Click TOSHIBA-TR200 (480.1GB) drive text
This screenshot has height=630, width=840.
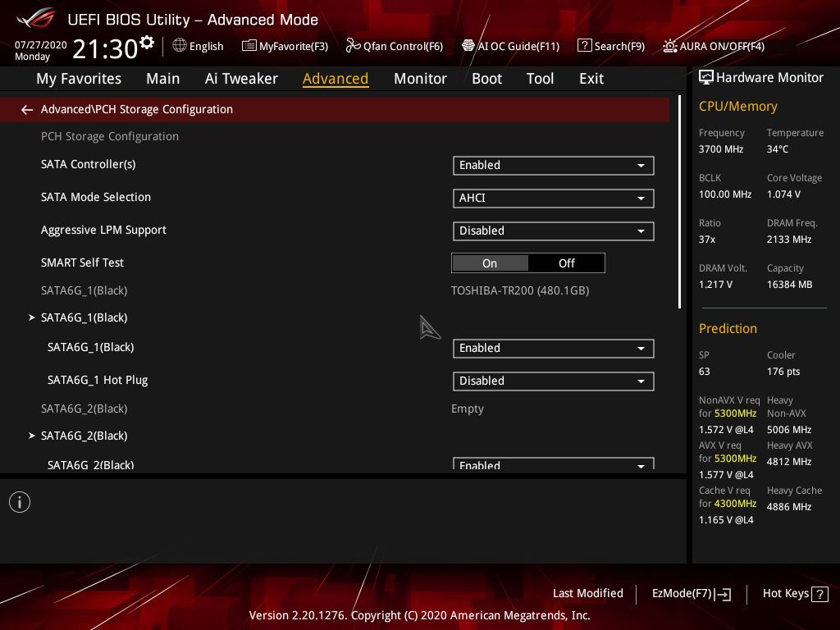pyautogui.click(x=519, y=290)
